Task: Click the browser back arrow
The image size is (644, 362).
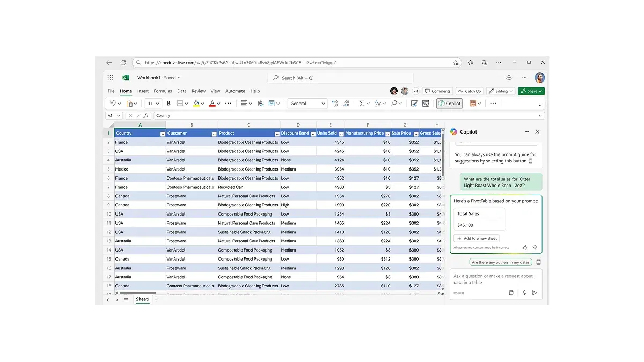Action: coord(109,62)
